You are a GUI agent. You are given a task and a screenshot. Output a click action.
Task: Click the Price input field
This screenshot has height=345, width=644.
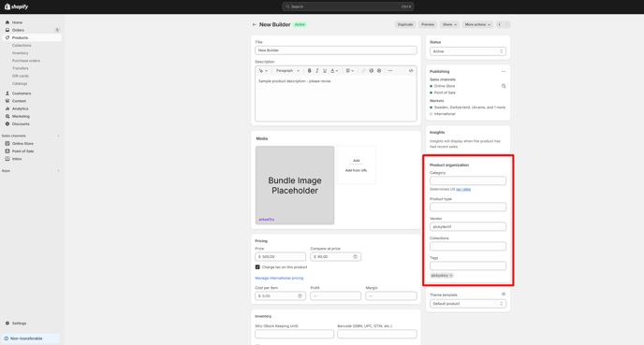click(280, 256)
